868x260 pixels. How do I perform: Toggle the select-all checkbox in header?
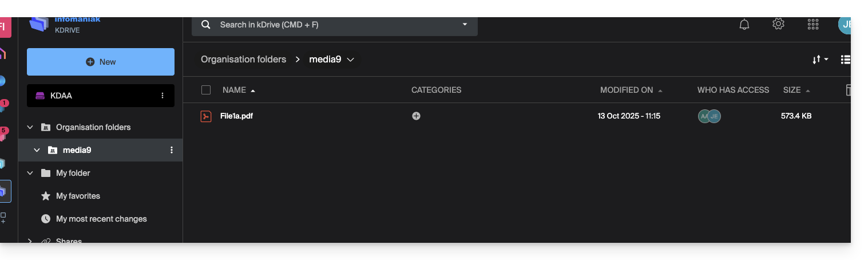[x=206, y=90]
